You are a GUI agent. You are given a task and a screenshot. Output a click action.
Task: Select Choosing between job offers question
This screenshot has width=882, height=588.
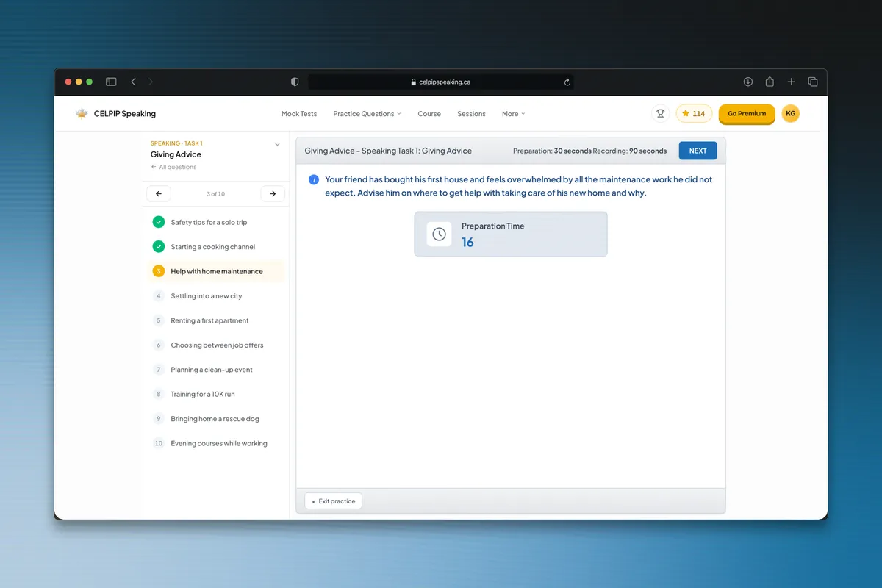[216, 345]
